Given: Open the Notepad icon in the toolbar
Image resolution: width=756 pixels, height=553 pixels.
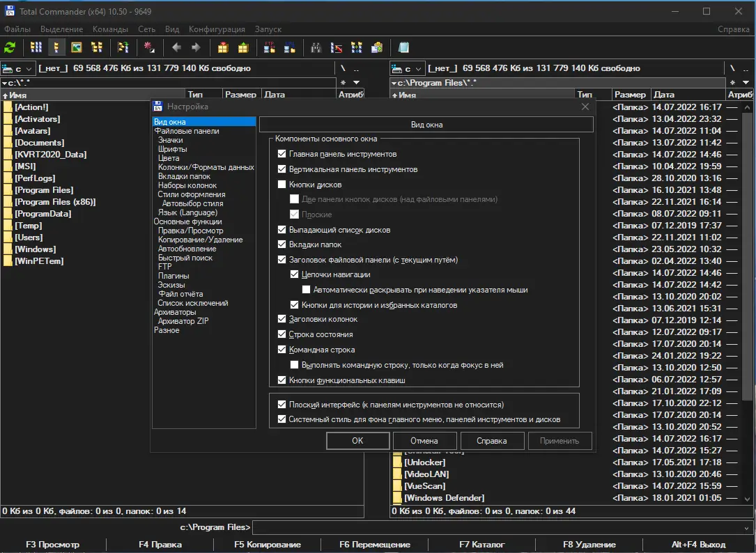Looking at the screenshot, I should (x=403, y=47).
